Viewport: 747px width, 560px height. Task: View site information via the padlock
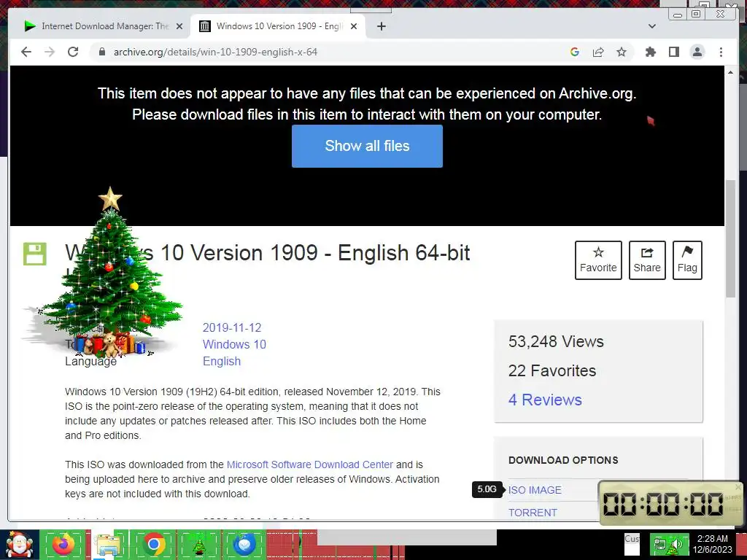(101, 52)
